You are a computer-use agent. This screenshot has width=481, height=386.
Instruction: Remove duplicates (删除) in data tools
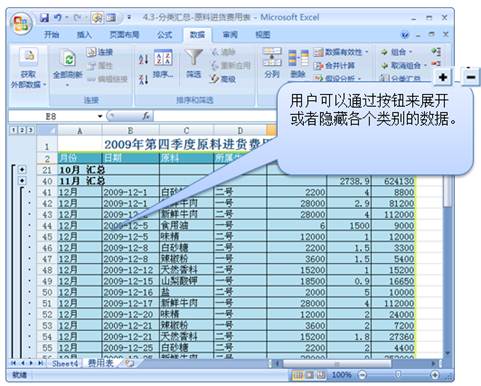coord(298,63)
